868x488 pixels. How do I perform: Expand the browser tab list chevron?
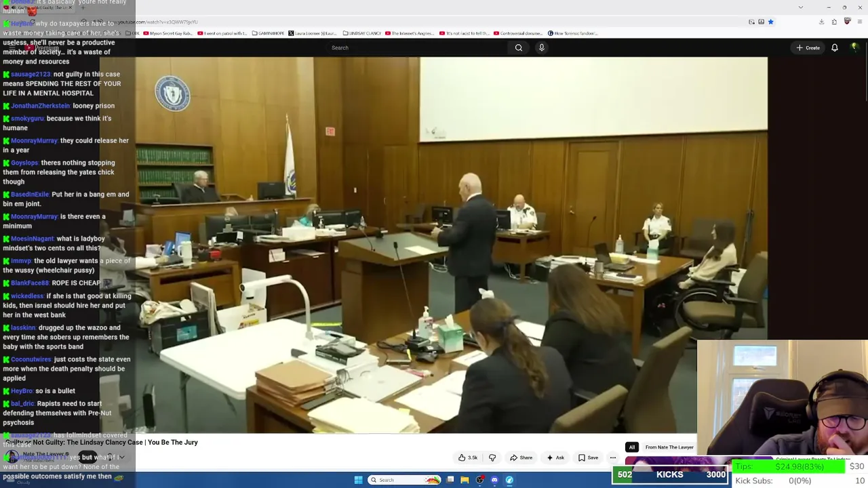click(801, 7)
